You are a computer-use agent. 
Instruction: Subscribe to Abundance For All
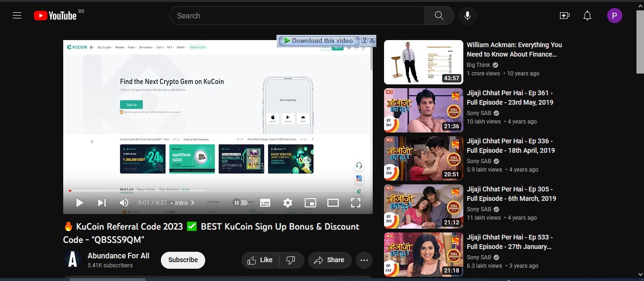click(183, 260)
